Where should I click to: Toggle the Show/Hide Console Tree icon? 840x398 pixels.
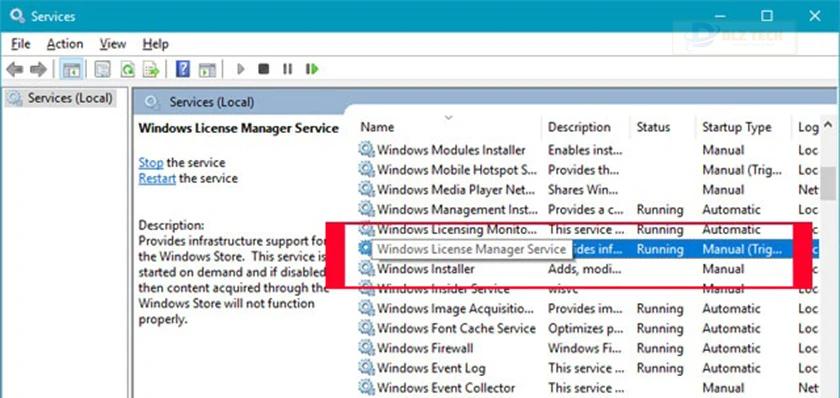(x=71, y=69)
